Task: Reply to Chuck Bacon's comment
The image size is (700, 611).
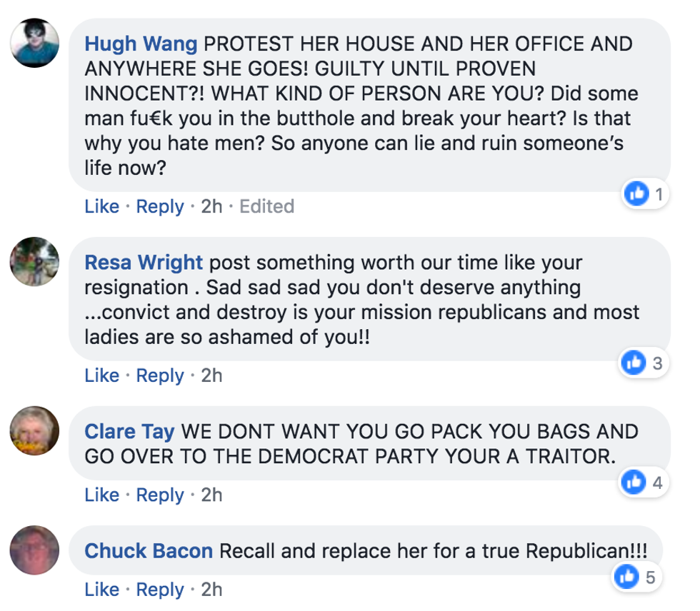Action: click(160, 590)
